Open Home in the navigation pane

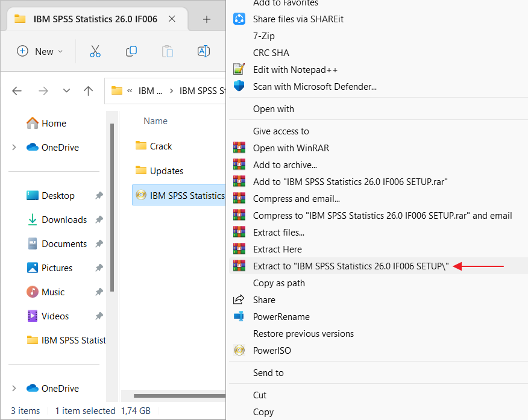tap(46, 123)
